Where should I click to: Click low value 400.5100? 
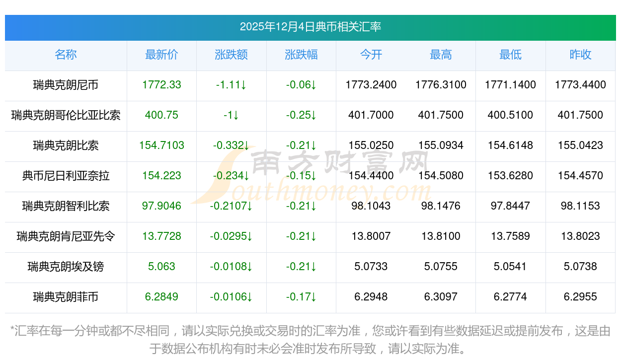pos(511,115)
